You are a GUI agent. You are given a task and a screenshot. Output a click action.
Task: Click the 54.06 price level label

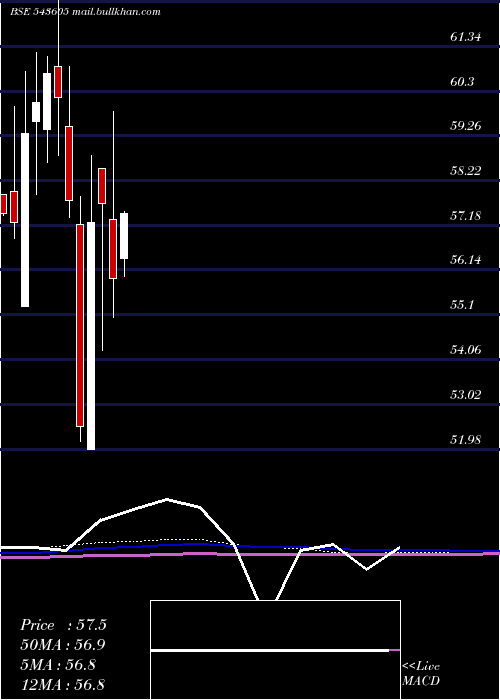[x=466, y=350]
